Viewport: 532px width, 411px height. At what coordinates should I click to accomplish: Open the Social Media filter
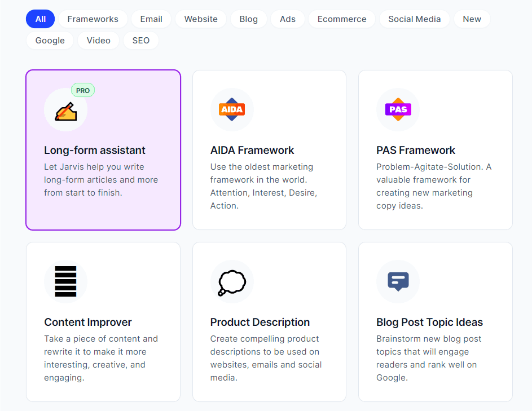tap(414, 19)
